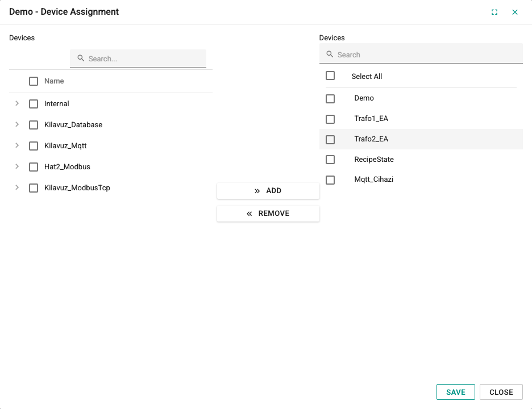This screenshot has width=532, height=409.
Task: Tick the Name header checkbox
Action: point(34,81)
